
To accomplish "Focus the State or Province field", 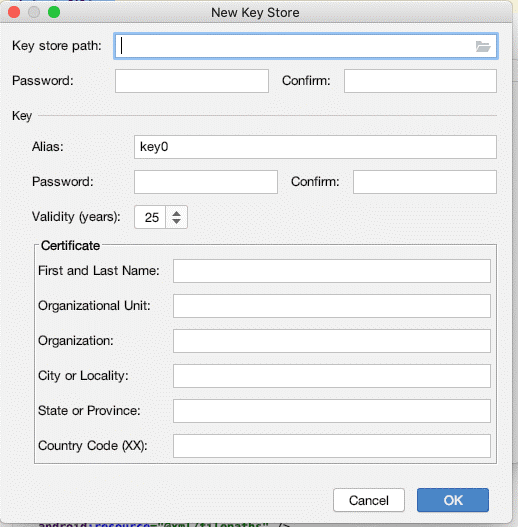I will [x=332, y=411].
